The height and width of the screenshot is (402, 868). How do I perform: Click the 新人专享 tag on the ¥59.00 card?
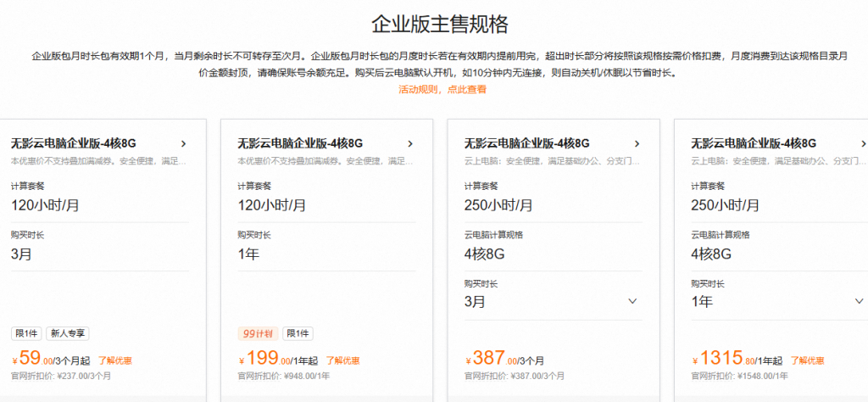pos(68,333)
